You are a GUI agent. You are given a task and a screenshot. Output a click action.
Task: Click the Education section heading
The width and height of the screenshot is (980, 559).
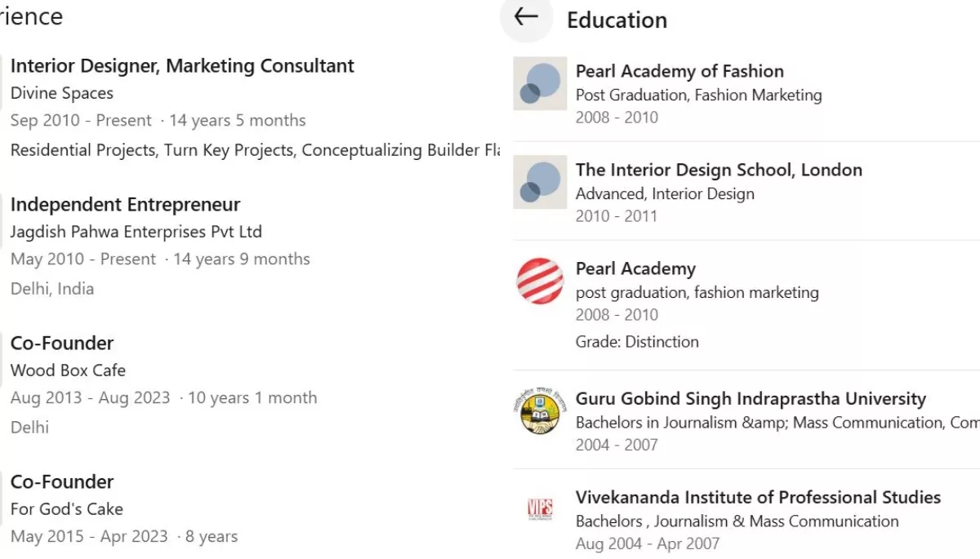(617, 20)
